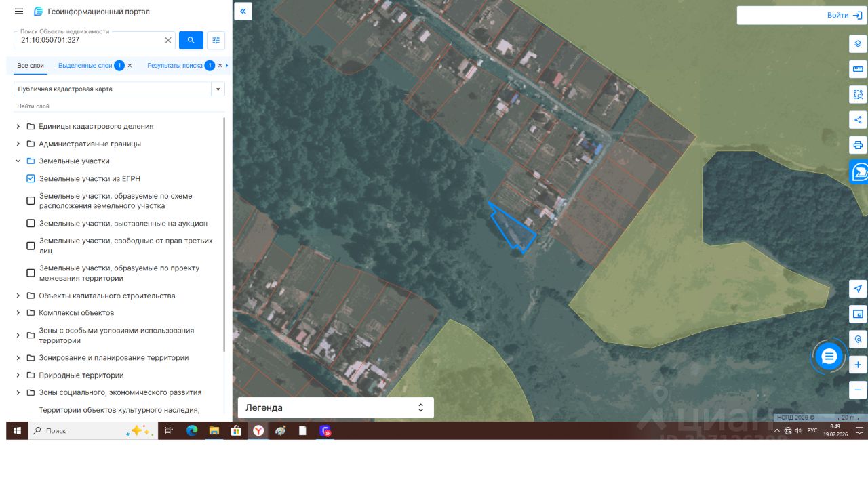The height and width of the screenshot is (488, 868).
Task: Click the map tool icon below the minimap button
Action: (858, 339)
